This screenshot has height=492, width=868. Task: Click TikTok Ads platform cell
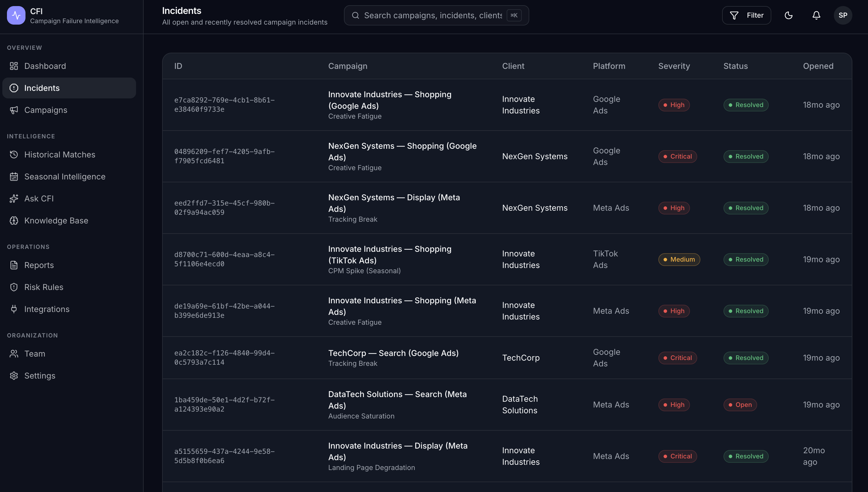pyautogui.click(x=605, y=259)
